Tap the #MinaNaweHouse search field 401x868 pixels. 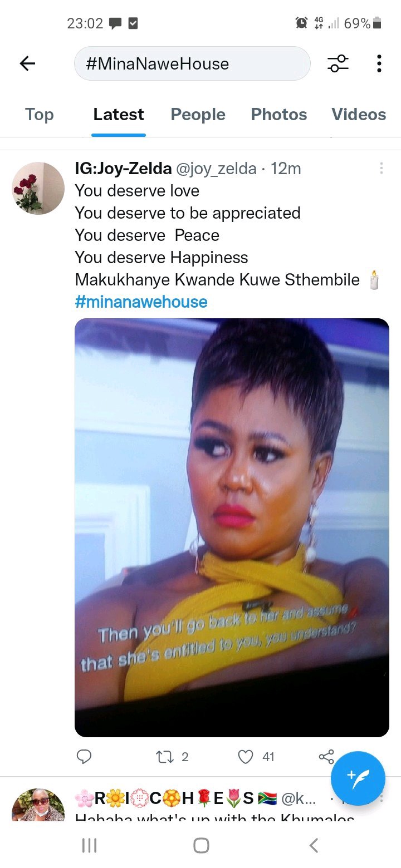192,63
